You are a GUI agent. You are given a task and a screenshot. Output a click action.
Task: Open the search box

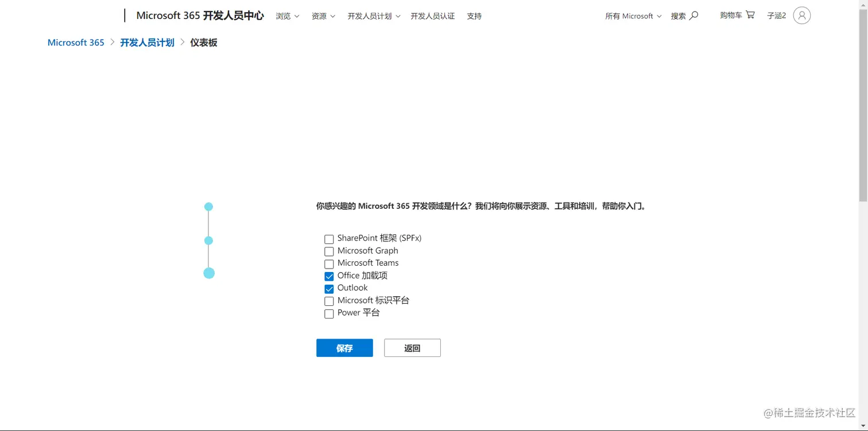pyautogui.click(x=683, y=15)
